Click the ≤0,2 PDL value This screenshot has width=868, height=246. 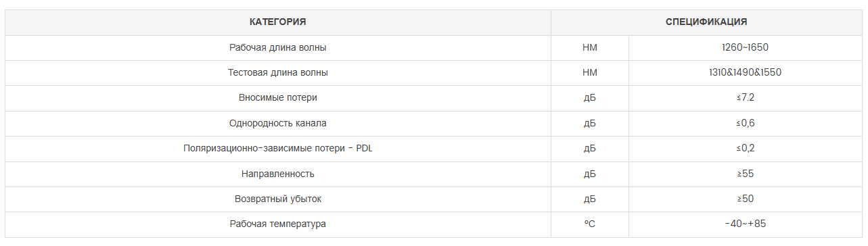[x=746, y=149]
